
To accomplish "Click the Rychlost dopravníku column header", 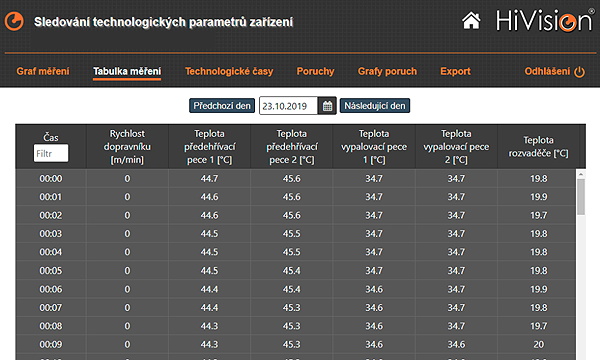I will pyautogui.click(x=127, y=147).
